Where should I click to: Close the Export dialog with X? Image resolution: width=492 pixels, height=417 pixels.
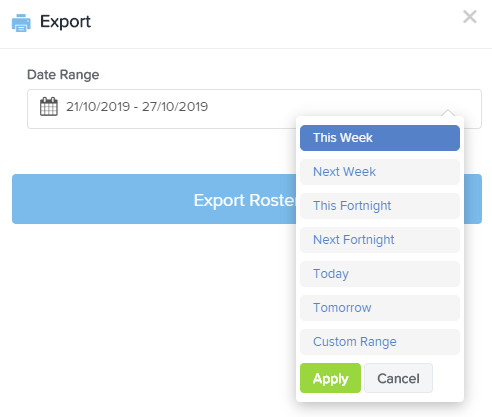click(x=470, y=16)
